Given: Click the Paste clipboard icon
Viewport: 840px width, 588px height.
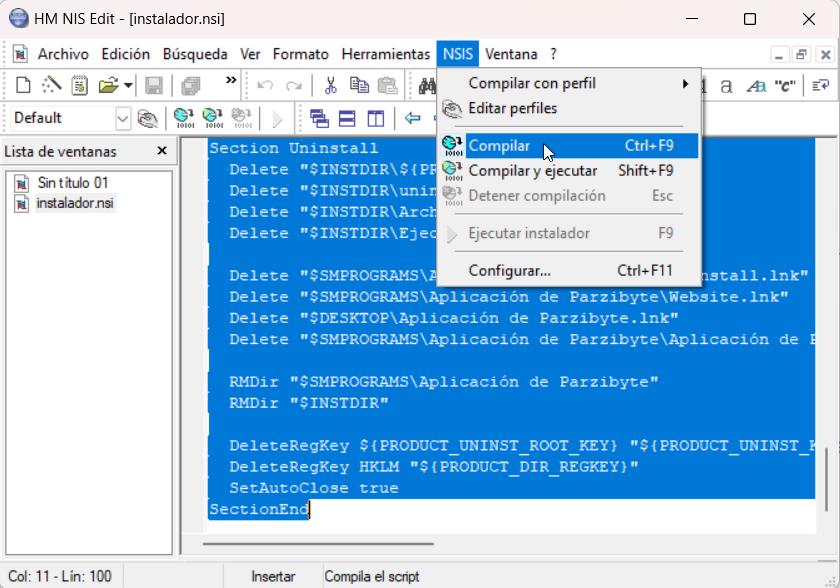Looking at the screenshot, I should click(x=387, y=85).
